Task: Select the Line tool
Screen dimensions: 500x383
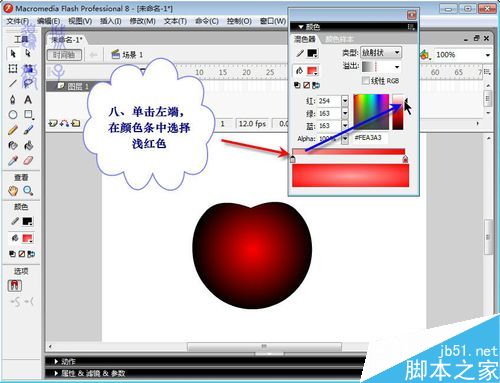Action: tap(13, 83)
